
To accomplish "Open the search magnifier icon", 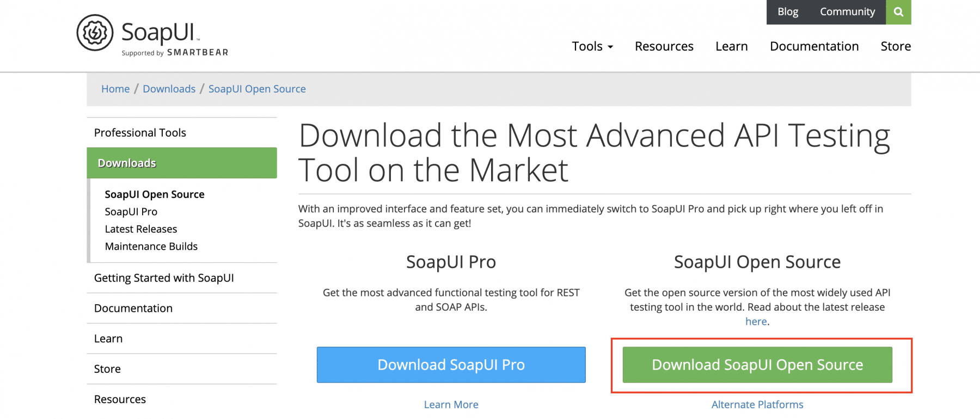I will 898,12.
